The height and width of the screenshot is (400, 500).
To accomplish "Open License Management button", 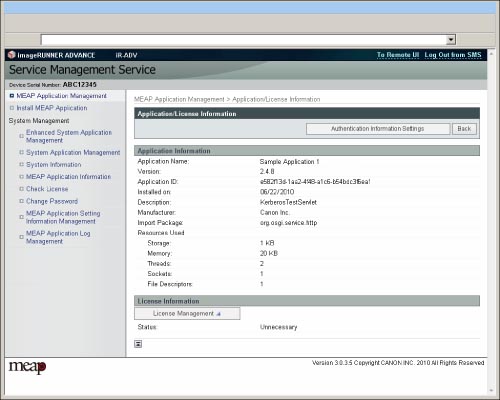I will 187,314.
